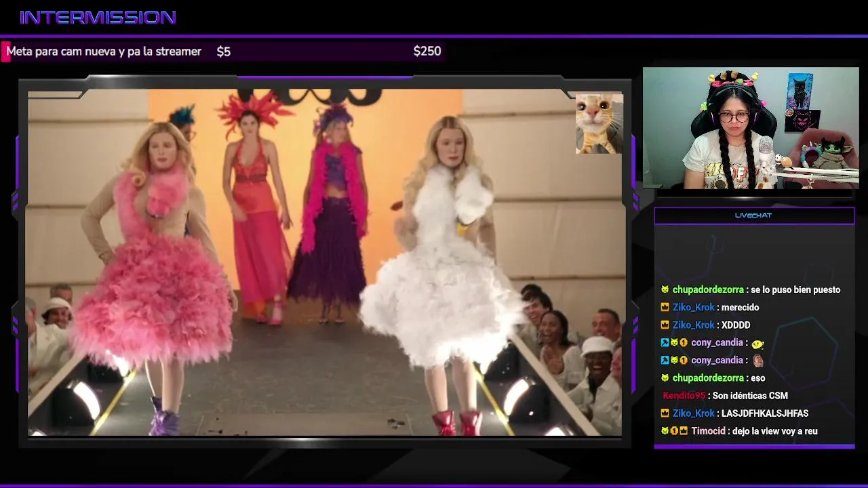This screenshot has width=868, height=488.
Task: Click moderator sword badge on cony_candia yellow-emote row
Action: tap(665, 343)
